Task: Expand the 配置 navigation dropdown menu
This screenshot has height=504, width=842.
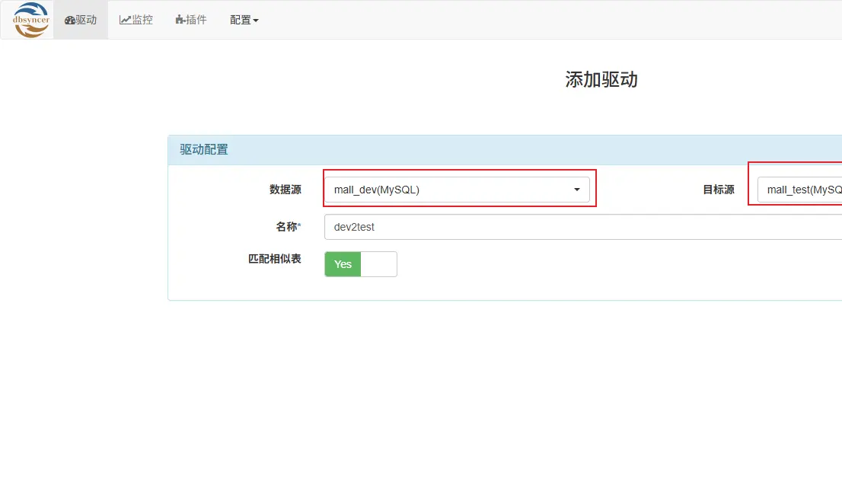Action: click(244, 20)
